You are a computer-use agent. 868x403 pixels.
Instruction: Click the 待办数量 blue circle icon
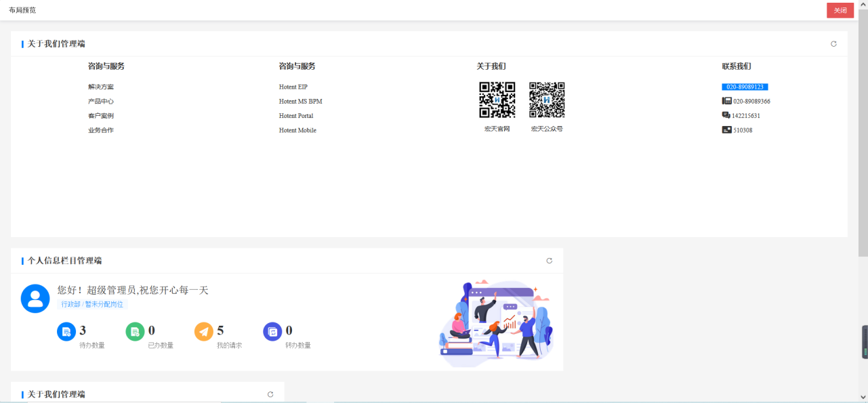tap(66, 332)
